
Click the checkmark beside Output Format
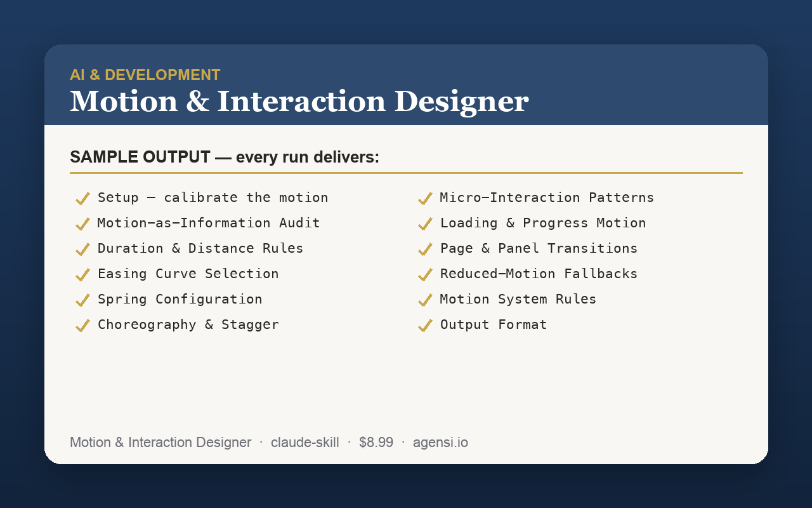(425, 326)
